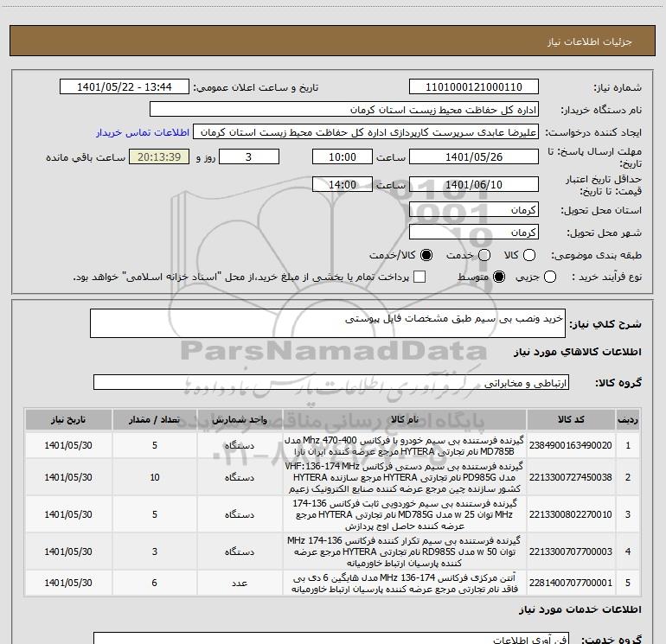Image resolution: width=666 pixels, height=644 pixels.
Task: Click the PD985G handheld radio item name
Action: click(405, 477)
